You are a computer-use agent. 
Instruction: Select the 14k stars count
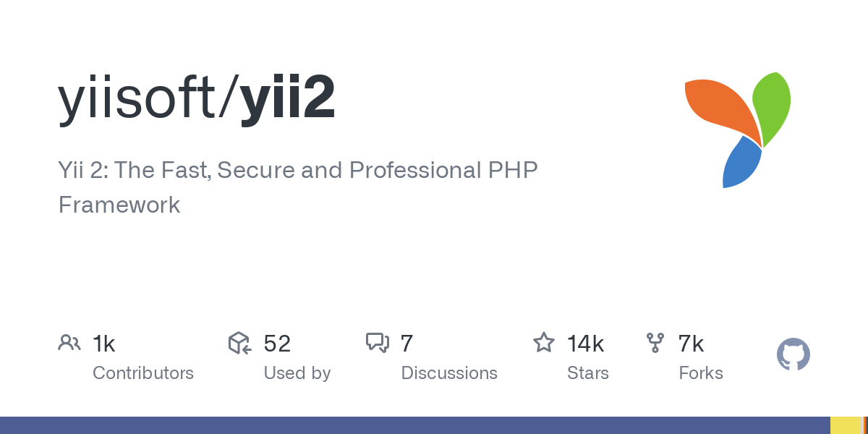(586, 343)
